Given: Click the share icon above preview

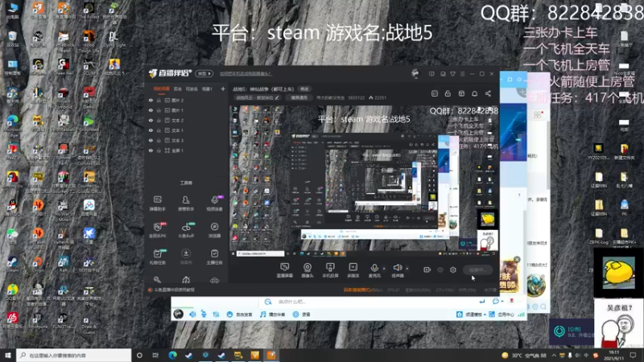Looking at the screenshot, I should (x=488, y=93).
